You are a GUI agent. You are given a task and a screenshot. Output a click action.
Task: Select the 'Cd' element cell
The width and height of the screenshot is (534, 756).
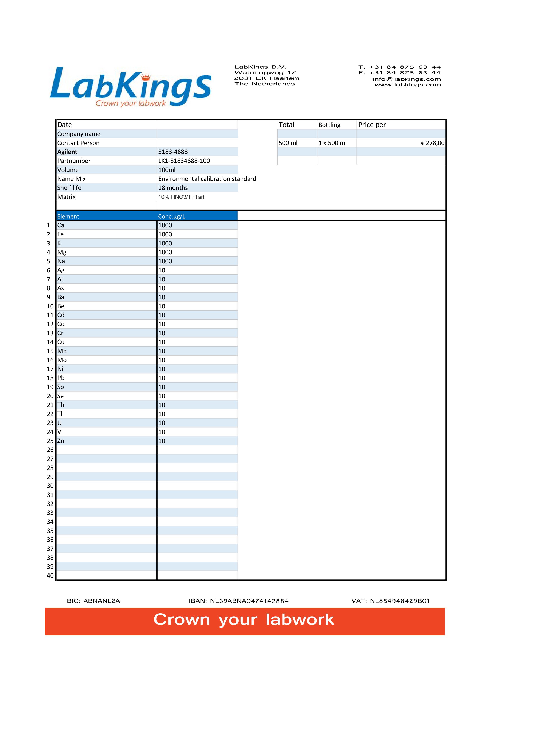click(106, 315)
